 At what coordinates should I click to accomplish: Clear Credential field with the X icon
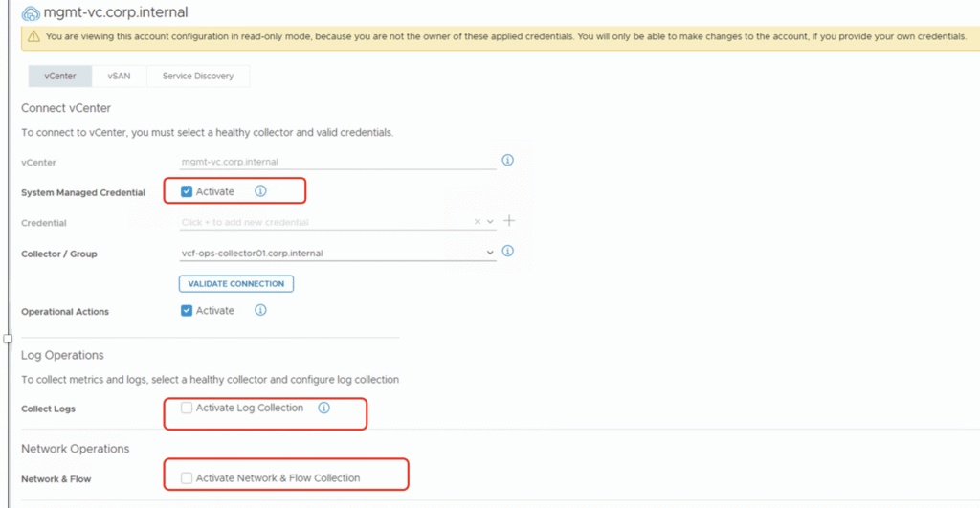(x=478, y=222)
